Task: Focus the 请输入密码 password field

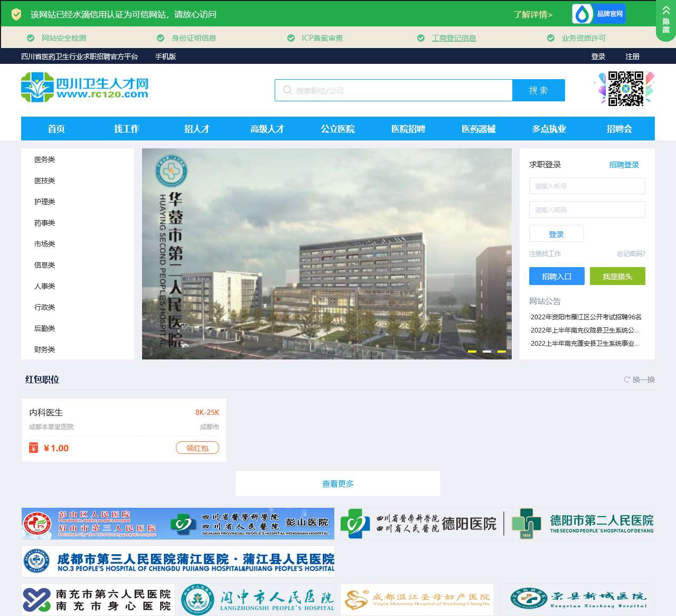Action: [587, 210]
